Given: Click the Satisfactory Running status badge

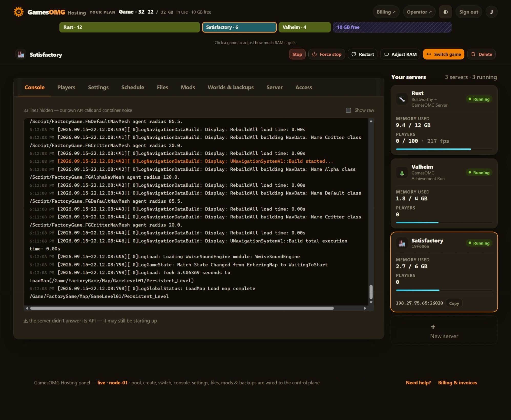Looking at the screenshot, I should pyautogui.click(x=479, y=243).
